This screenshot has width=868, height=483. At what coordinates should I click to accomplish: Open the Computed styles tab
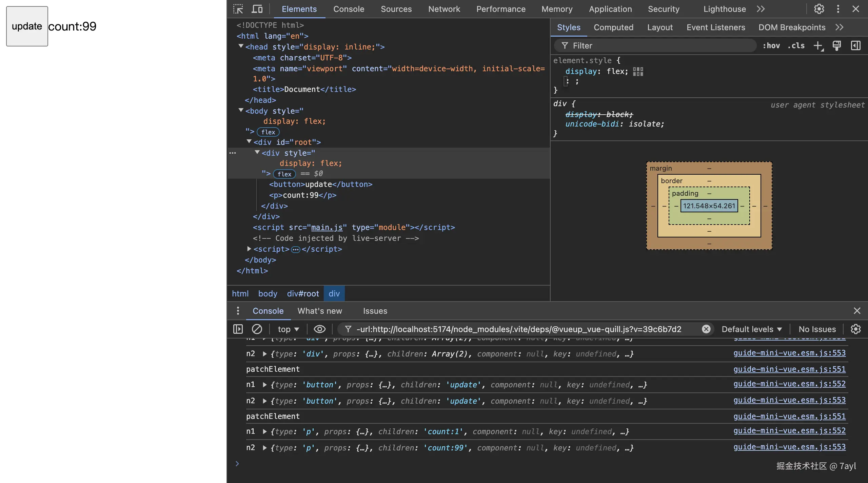tap(613, 27)
